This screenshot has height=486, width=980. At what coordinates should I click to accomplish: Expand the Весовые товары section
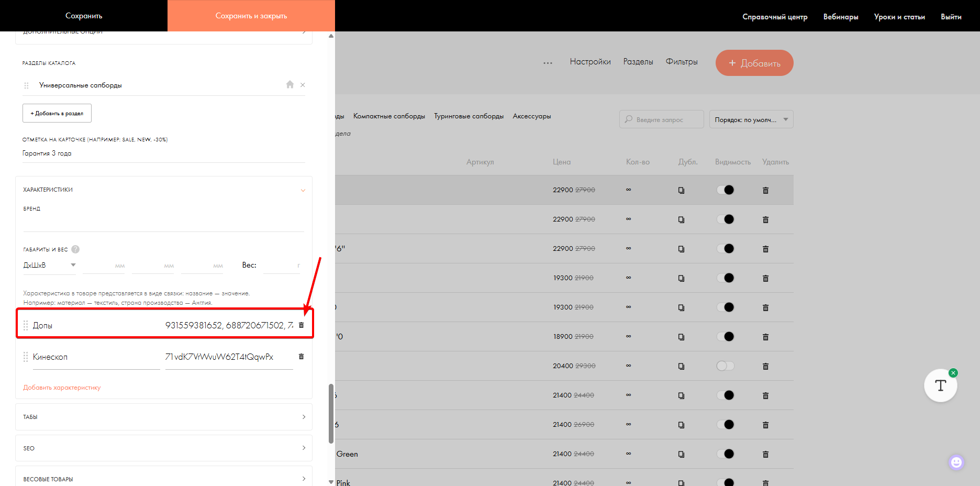coord(164,479)
